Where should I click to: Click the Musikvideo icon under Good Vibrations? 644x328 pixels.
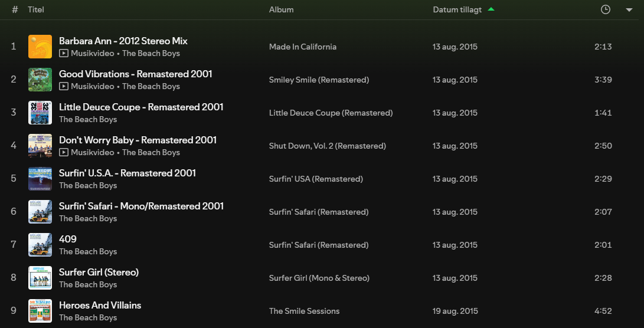point(63,86)
